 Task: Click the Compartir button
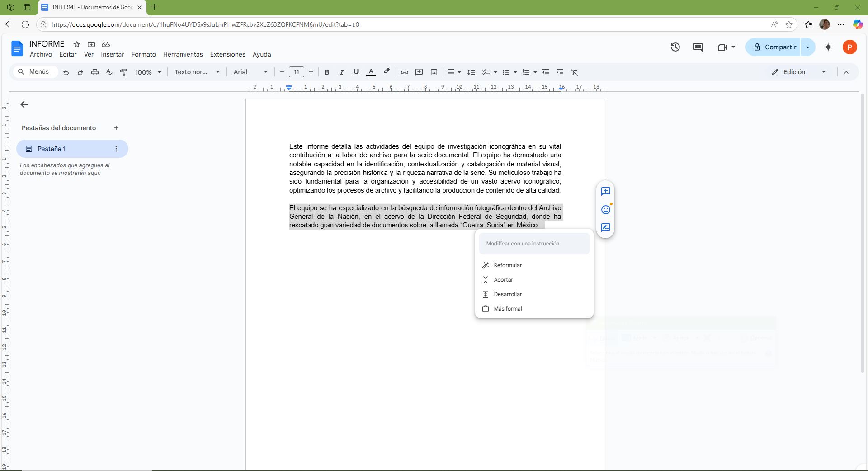click(x=774, y=47)
